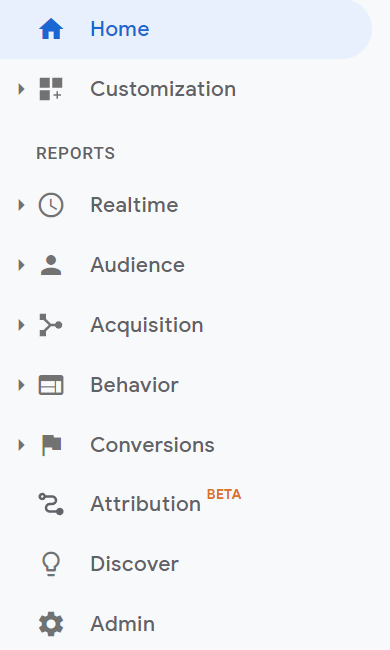390x650 pixels.
Task: Open the Attribution menu label
Action: coord(145,504)
